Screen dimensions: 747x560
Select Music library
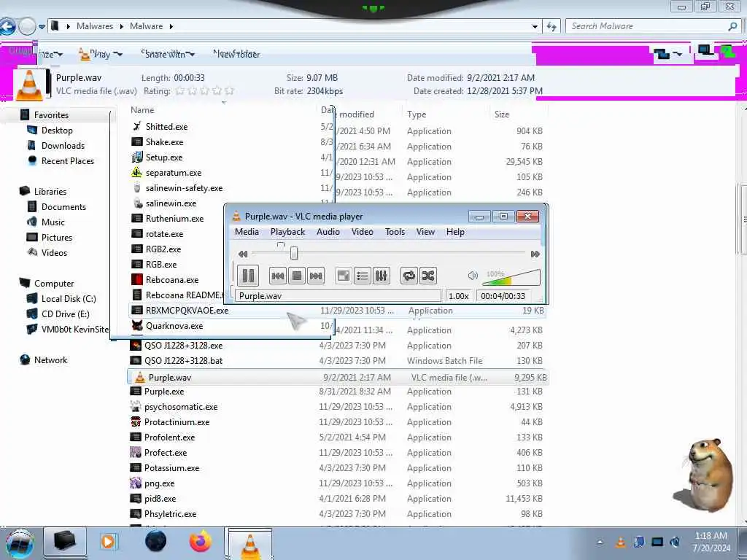click(53, 222)
